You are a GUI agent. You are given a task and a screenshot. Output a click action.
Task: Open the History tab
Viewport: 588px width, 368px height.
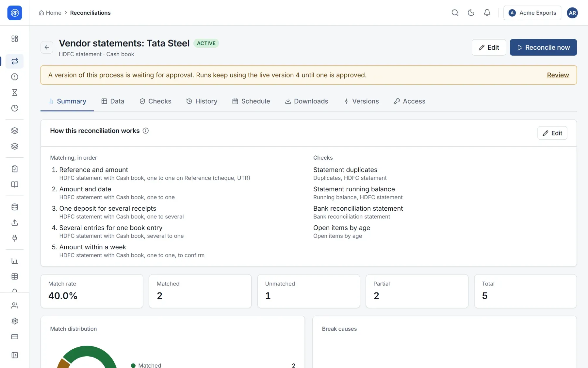point(202,101)
